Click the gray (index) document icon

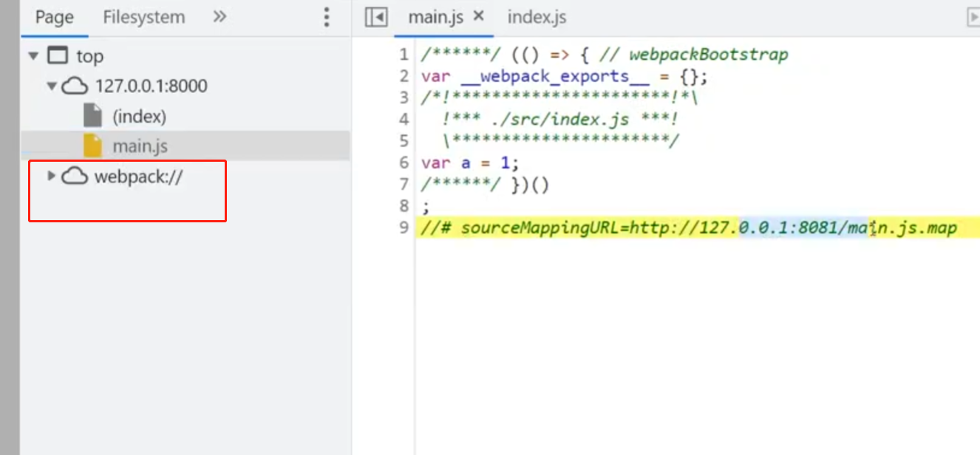pyautogui.click(x=92, y=116)
